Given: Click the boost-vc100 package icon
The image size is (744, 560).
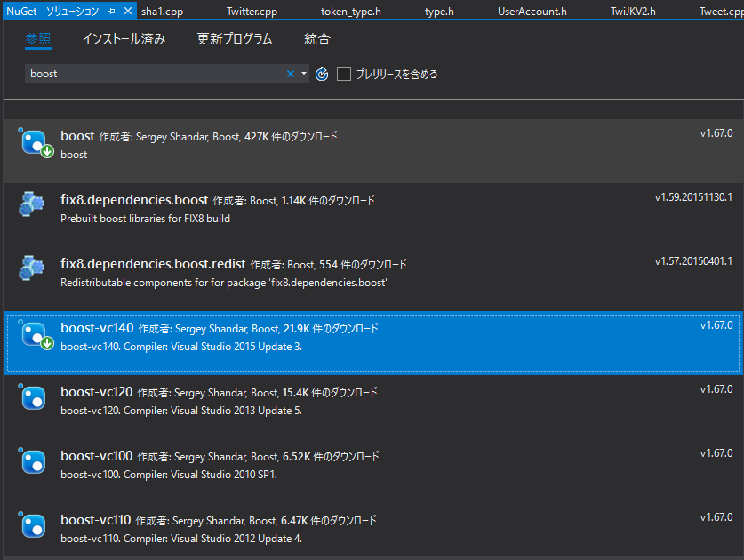Looking at the screenshot, I should pos(32,462).
